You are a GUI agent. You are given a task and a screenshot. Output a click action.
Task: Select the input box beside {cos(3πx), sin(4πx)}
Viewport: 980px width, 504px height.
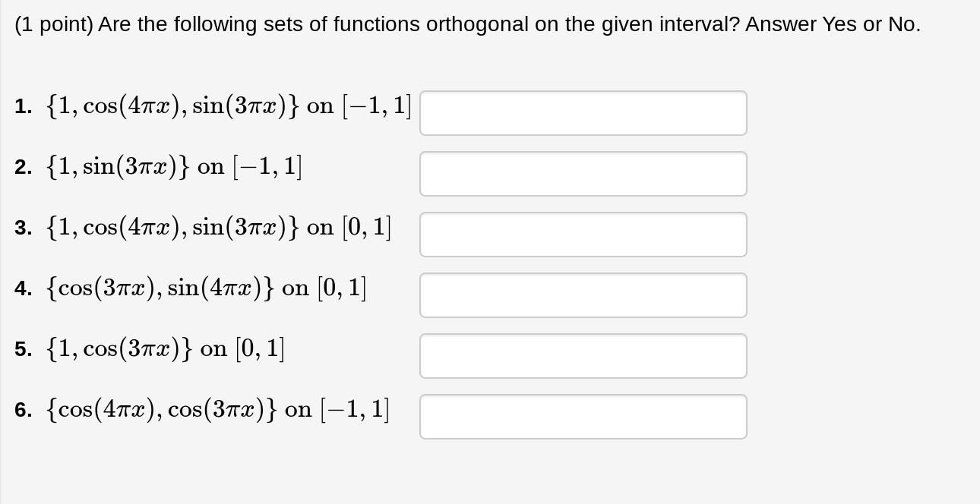pyautogui.click(x=583, y=295)
